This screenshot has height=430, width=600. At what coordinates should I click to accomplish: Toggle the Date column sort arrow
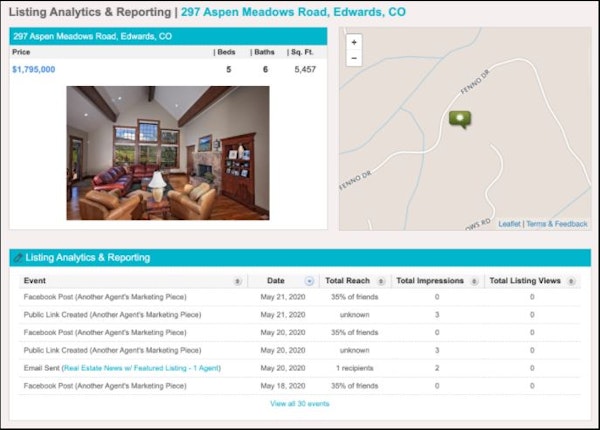click(x=309, y=282)
